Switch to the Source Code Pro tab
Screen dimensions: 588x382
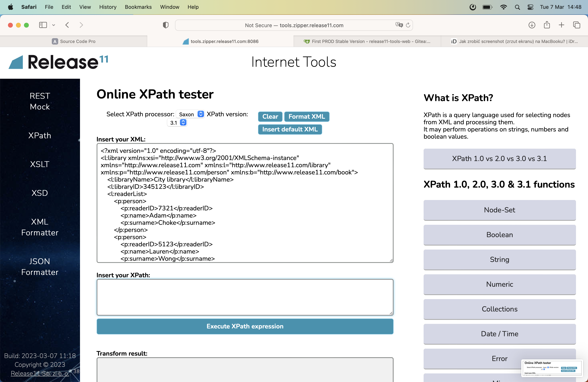click(74, 41)
